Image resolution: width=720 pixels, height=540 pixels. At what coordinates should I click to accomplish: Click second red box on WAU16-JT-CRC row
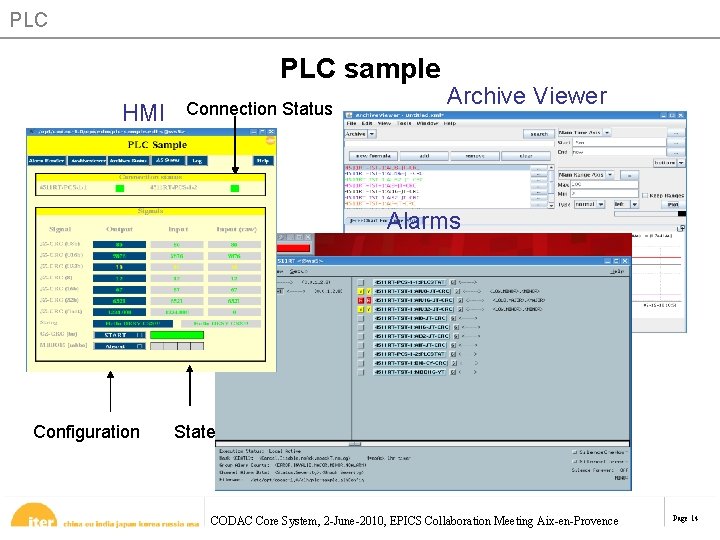[x=368, y=300]
